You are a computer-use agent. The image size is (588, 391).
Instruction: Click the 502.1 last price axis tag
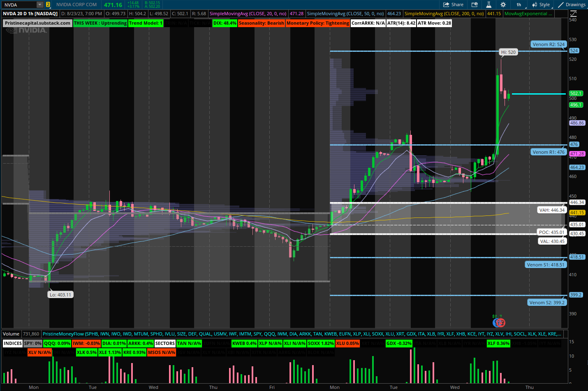576,93
